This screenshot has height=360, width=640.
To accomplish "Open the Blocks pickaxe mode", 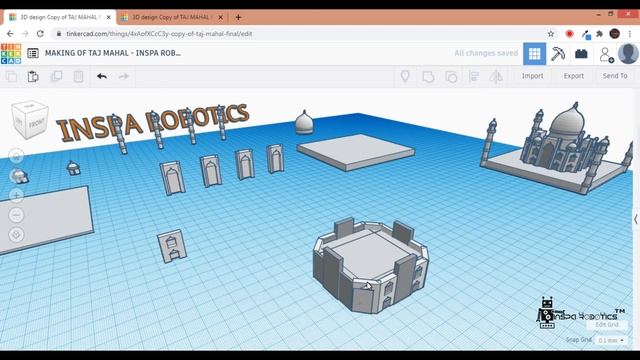I will click(x=558, y=53).
